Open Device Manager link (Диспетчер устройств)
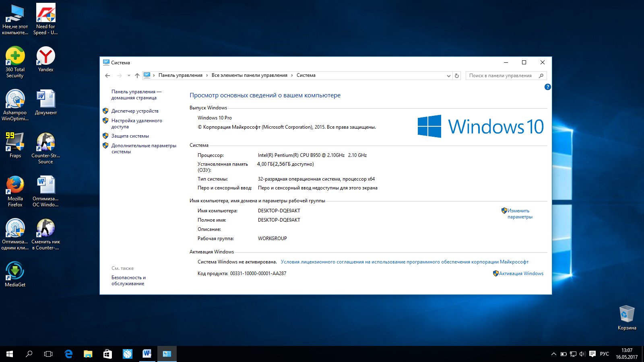644x362 pixels. (135, 111)
